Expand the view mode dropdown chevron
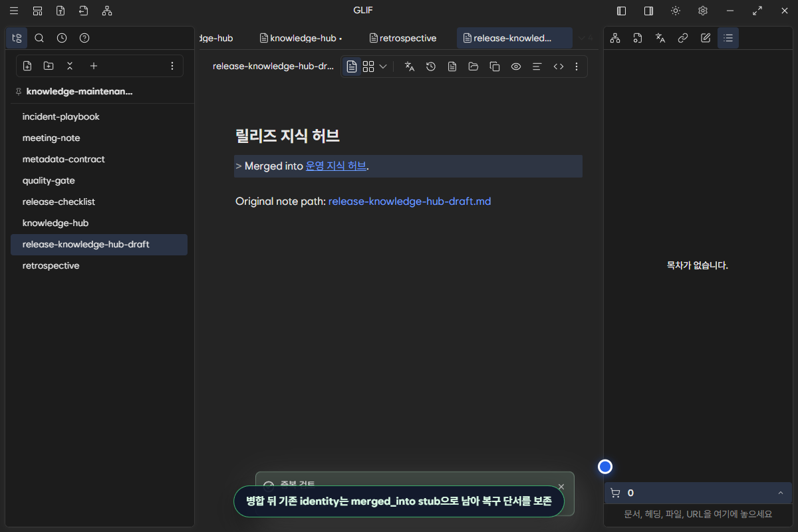Viewport: 798px width, 532px height. tap(383, 66)
